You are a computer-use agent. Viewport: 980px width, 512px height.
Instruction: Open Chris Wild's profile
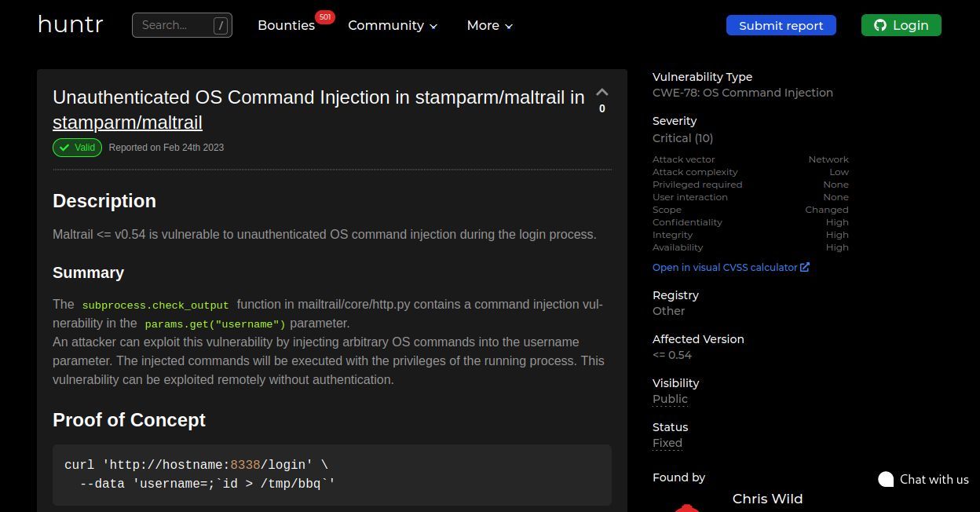point(767,499)
